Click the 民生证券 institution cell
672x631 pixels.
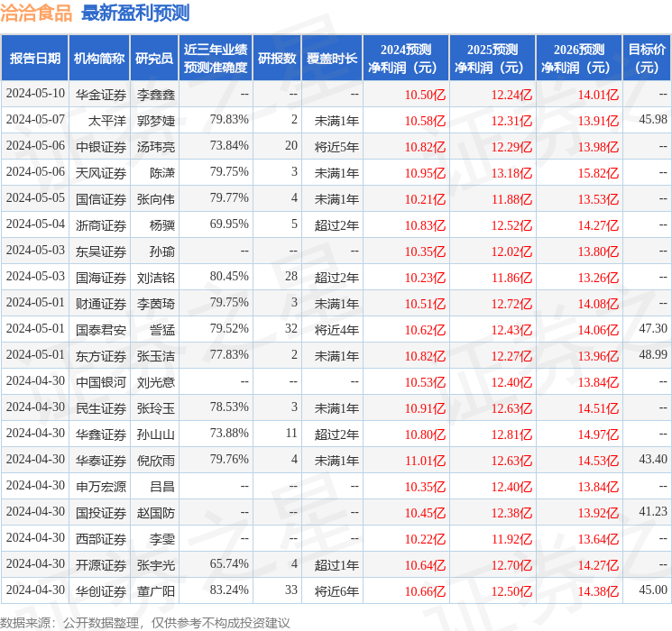(101, 408)
